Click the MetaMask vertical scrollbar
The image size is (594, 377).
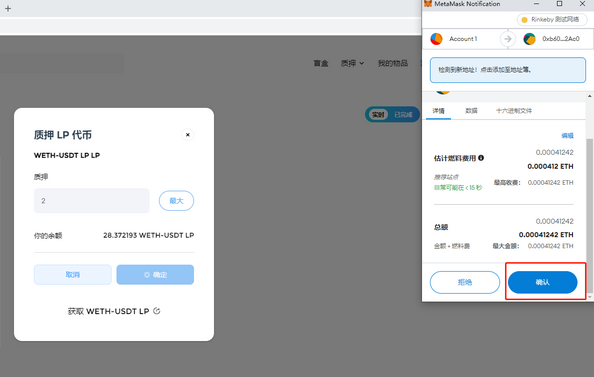coord(589,216)
